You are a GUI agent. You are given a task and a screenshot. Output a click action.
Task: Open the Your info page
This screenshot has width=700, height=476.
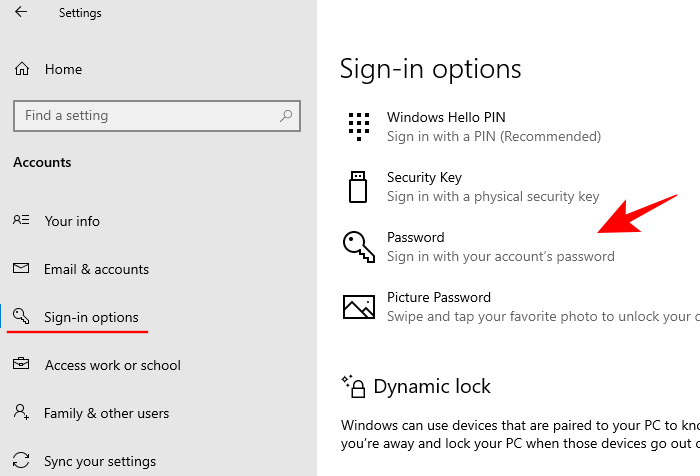click(72, 221)
